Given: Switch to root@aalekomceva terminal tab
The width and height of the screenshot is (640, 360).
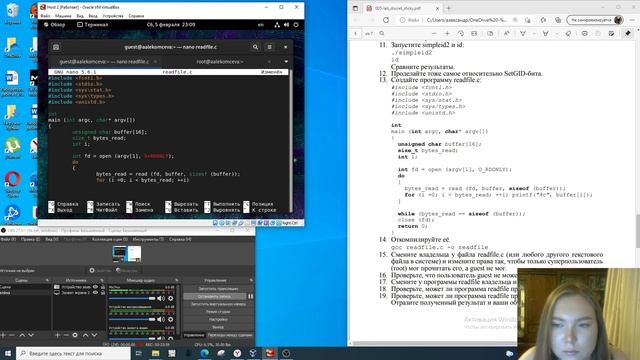Looking at the screenshot, I should 220,62.
